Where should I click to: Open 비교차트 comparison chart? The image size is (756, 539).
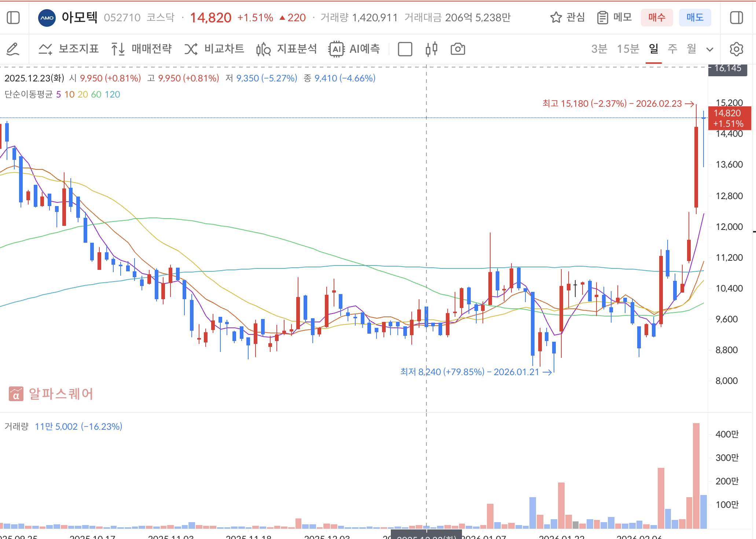214,49
